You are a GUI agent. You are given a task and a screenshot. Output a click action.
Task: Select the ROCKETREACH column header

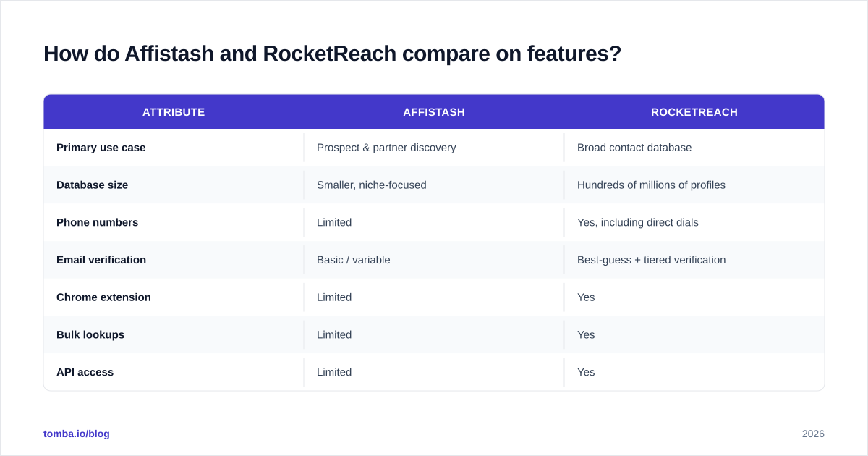[x=694, y=112]
